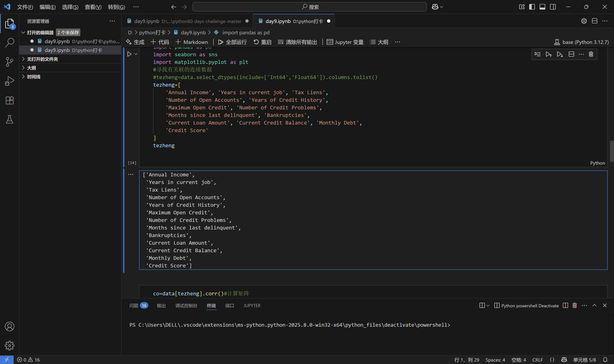Open the Source Control view
This screenshot has width=614, height=364.
[x=9, y=62]
